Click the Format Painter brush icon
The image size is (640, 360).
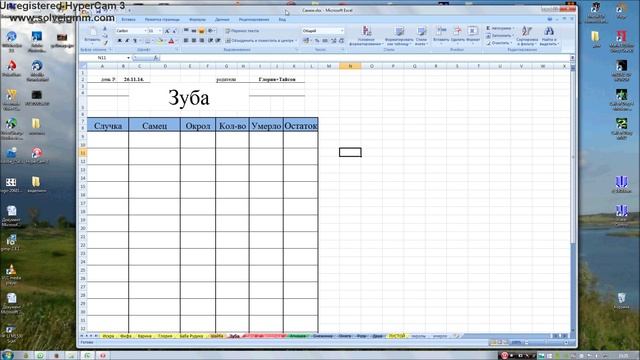pos(105,42)
